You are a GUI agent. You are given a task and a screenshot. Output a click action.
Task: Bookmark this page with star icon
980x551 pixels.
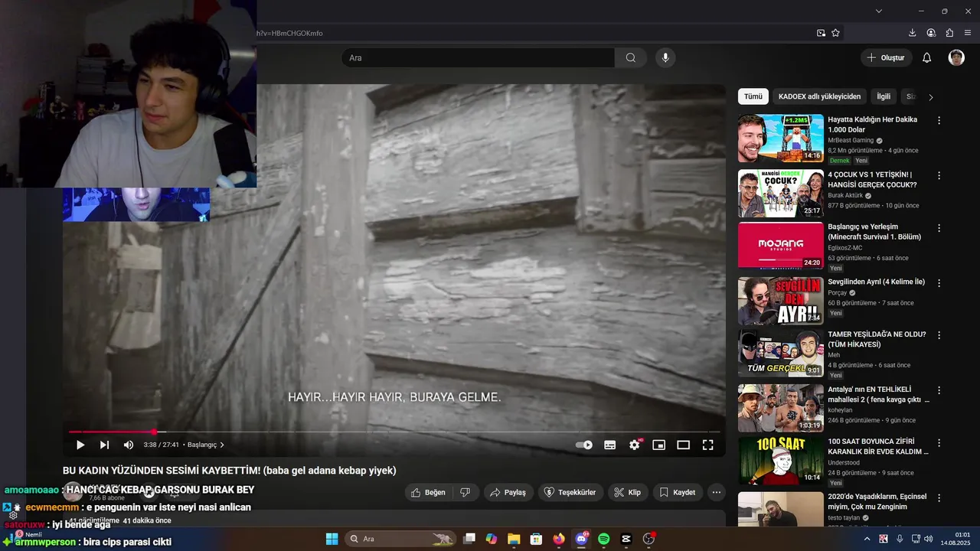[x=835, y=33]
